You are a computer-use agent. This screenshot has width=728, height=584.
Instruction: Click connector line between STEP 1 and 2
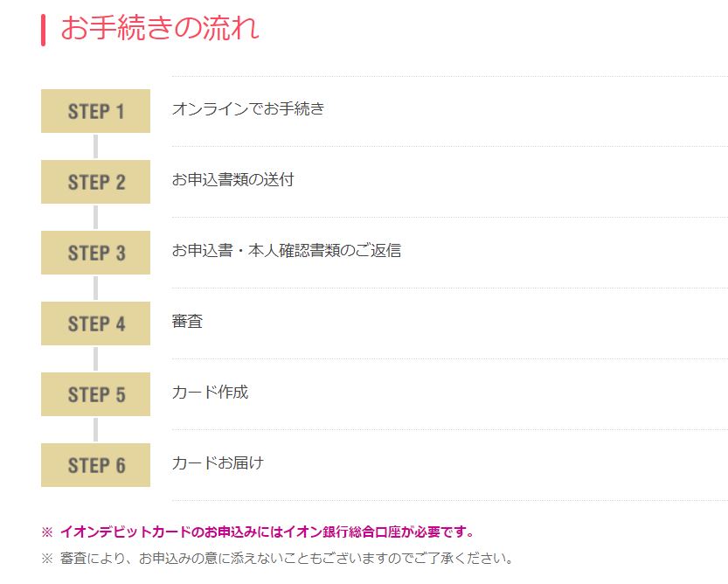tap(95, 146)
